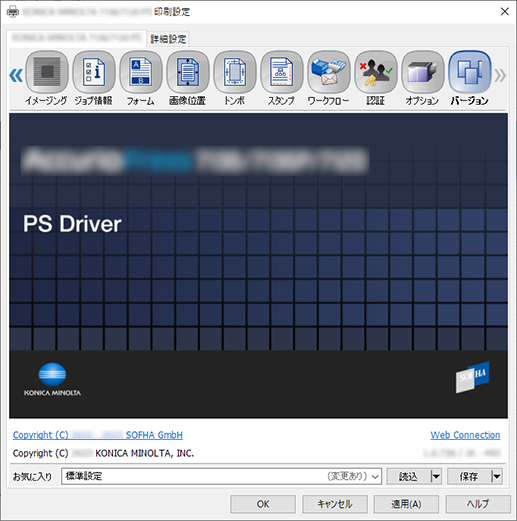This screenshot has width=517, height=521.
Task: Click the キャンセル button
Action: point(335,504)
